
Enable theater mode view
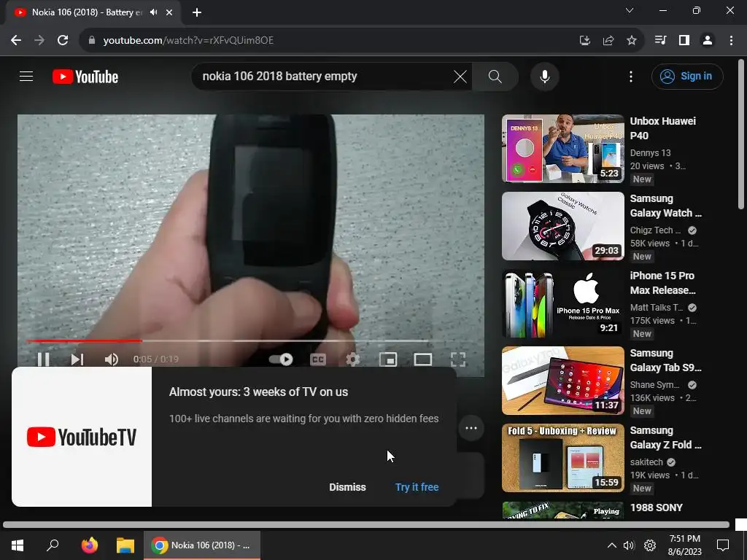pyautogui.click(x=422, y=359)
